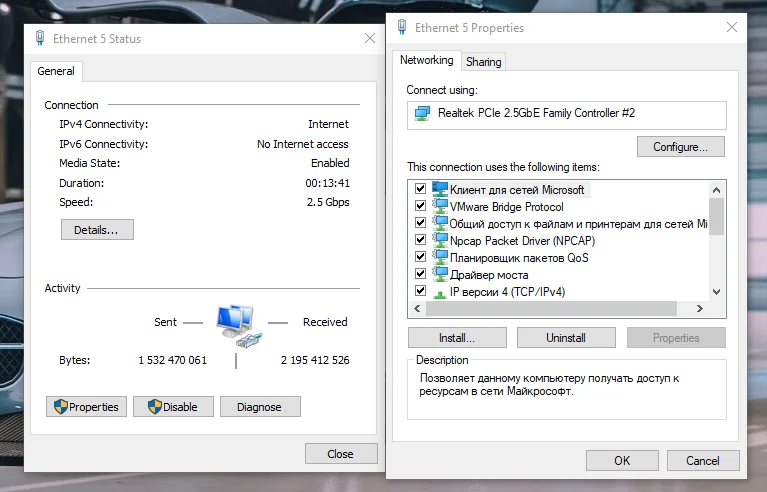Click the Npcap Packet Driver item icon
Screen dimensions: 767x492
click(x=440, y=240)
